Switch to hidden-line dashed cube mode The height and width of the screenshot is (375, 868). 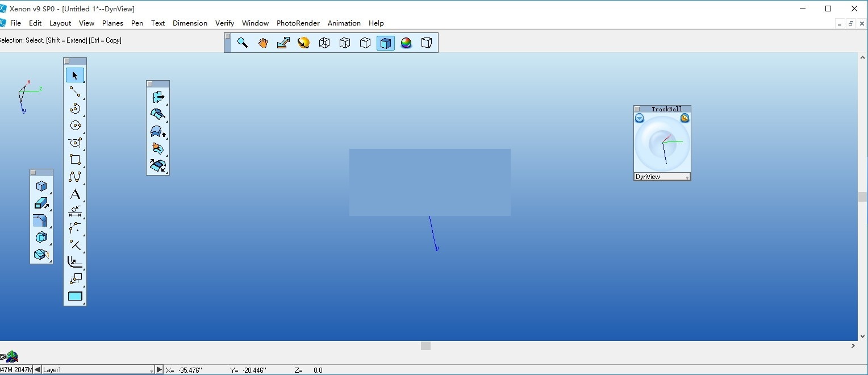point(345,43)
